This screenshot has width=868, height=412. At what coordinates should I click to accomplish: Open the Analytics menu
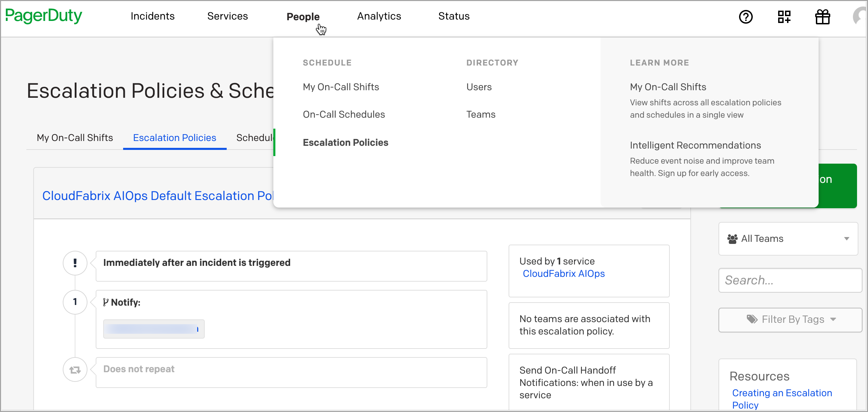tap(379, 16)
